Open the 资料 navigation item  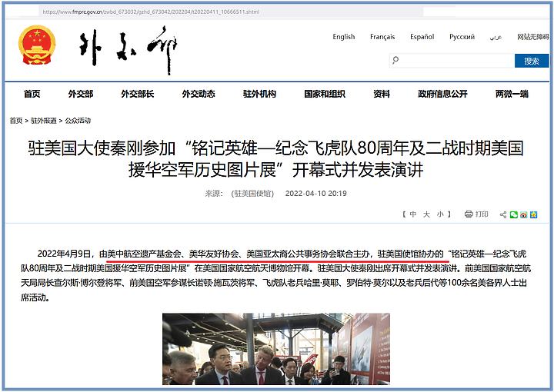click(x=382, y=94)
